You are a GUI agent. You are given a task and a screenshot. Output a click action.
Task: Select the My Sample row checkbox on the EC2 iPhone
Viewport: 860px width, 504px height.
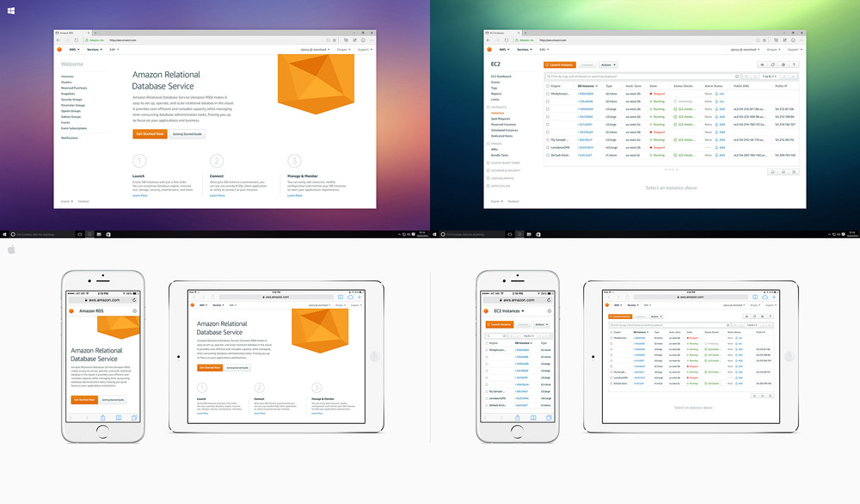pyautogui.click(x=487, y=391)
